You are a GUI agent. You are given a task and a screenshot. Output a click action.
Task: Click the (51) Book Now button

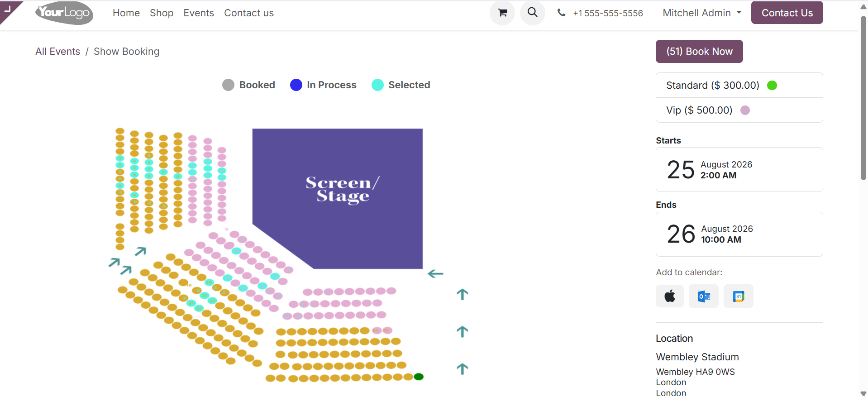[x=699, y=51]
